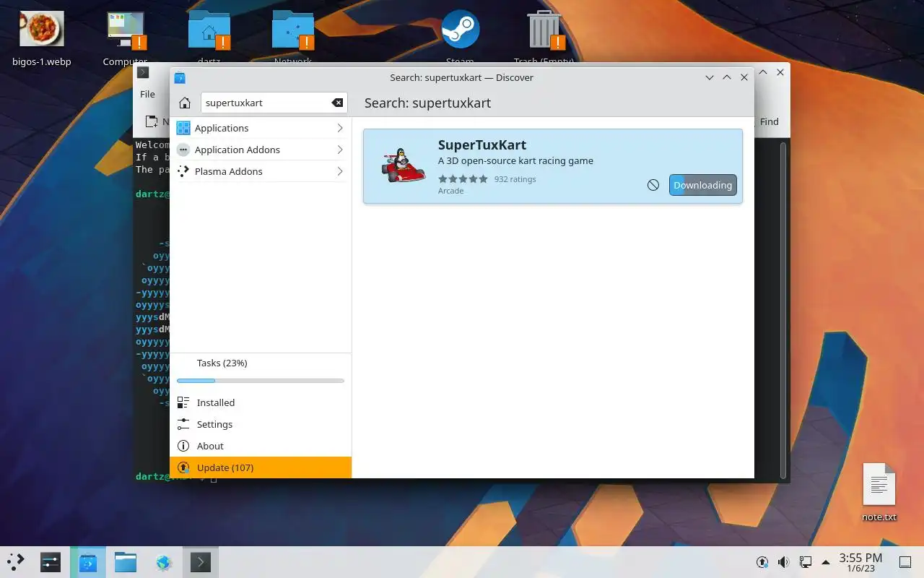This screenshot has height=578, width=924.
Task: Click Konsole terminal taskbar icon
Action: [201, 561]
